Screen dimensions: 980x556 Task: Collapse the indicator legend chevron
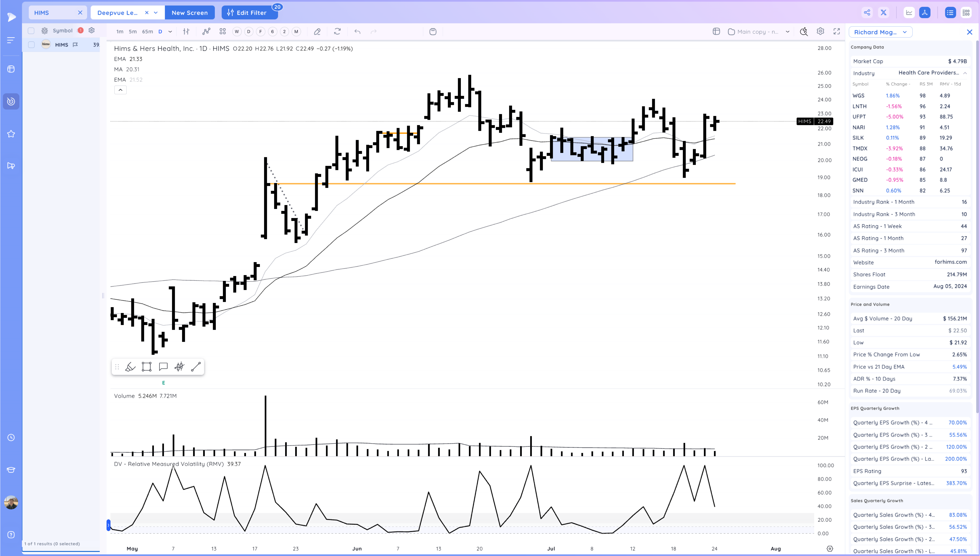click(x=120, y=90)
